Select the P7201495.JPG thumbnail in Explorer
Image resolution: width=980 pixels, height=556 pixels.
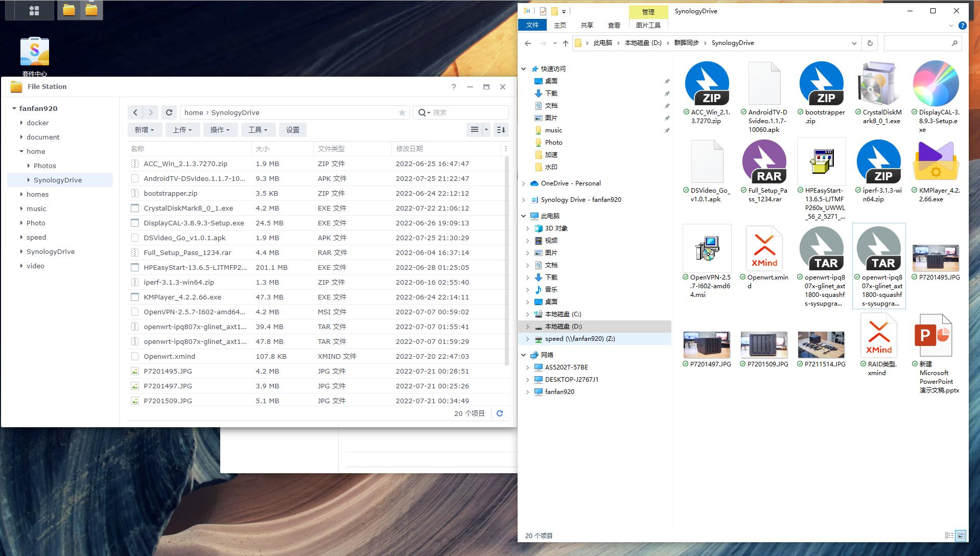tap(935, 258)
